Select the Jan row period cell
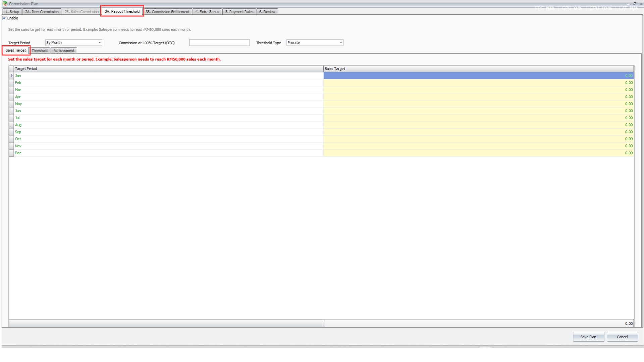This screenshot has height=362, width=644. coord(169,76)
